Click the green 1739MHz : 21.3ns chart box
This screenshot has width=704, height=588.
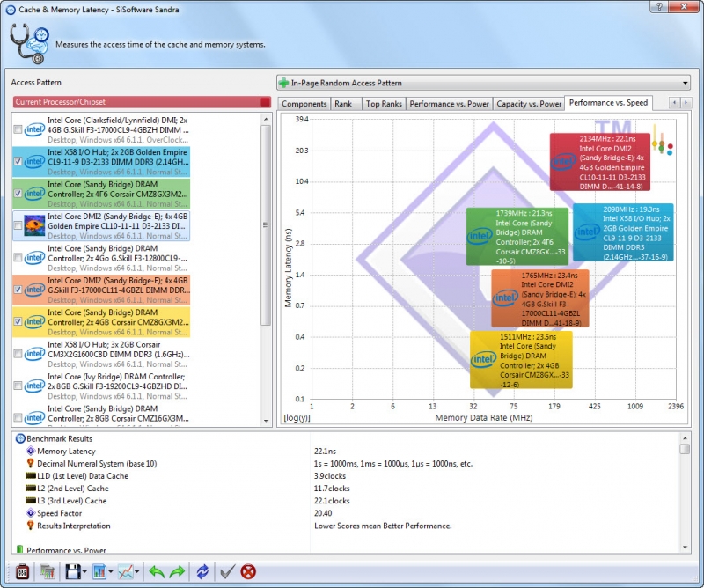tap(517, 236)
